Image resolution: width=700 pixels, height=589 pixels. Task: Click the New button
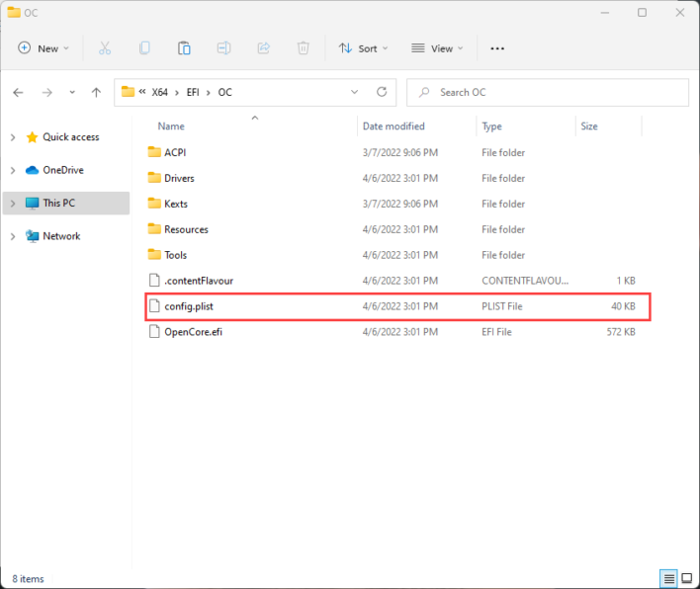pos(44,47)
